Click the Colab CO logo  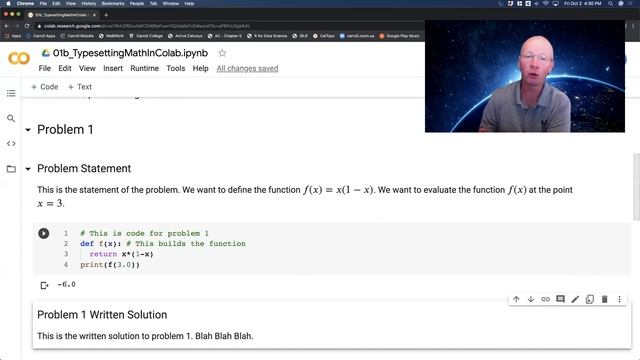[19, 58]
